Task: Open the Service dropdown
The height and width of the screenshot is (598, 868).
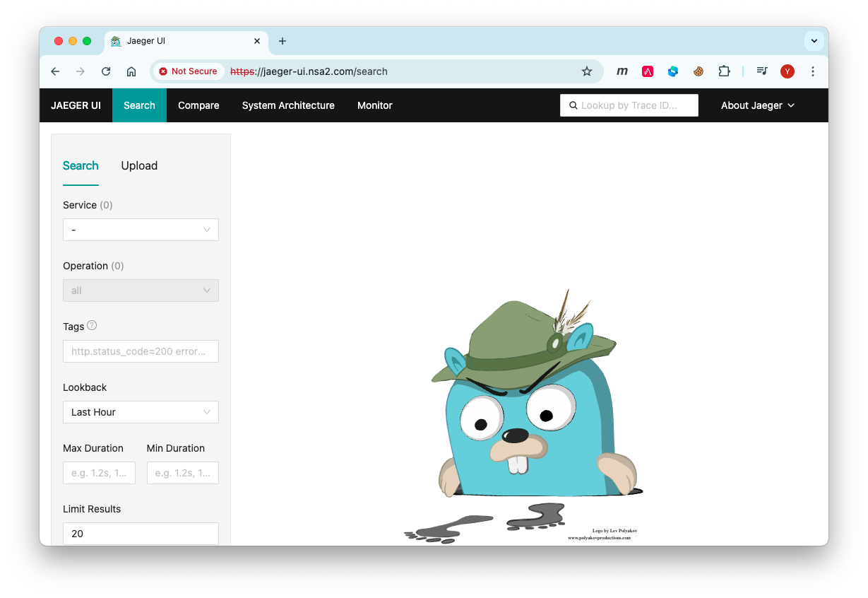Action: pyautogui.click(x=141, y=230)
